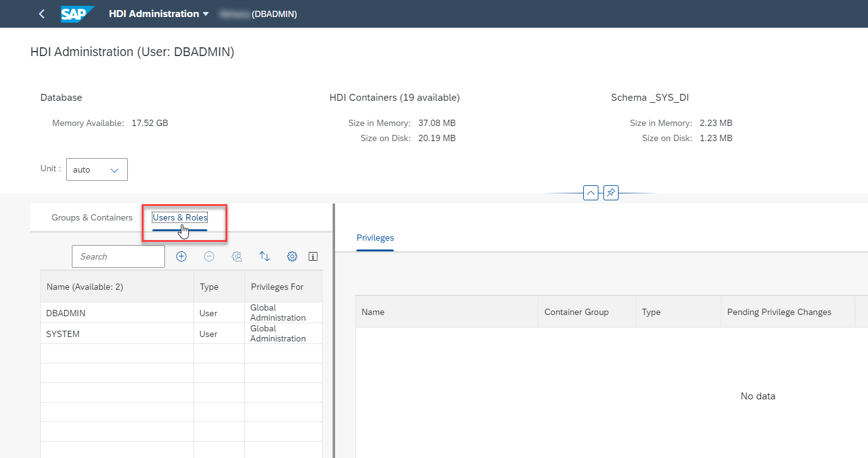Click the Memory Available value 17.52 GB
The width and height of the screenshot is (868, 458).
tap(150, 123)
